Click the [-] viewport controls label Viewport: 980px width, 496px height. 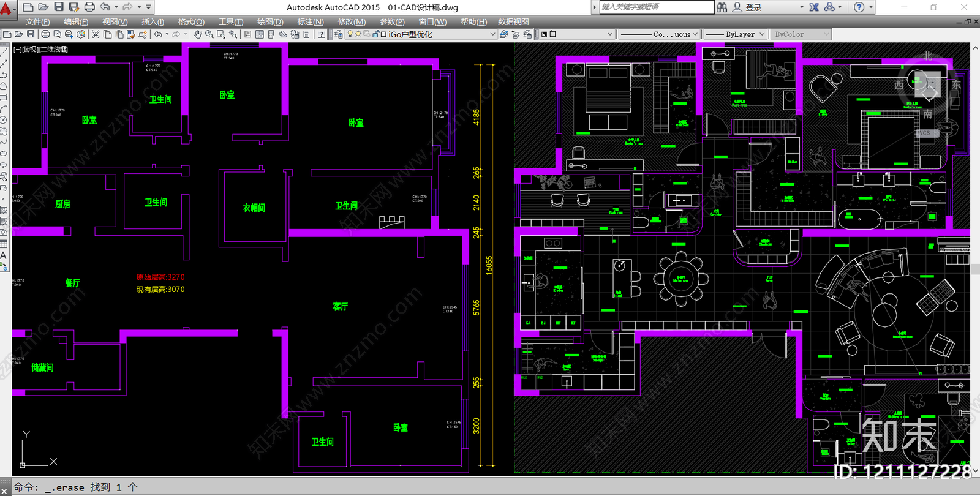click(x=18, y=49)
